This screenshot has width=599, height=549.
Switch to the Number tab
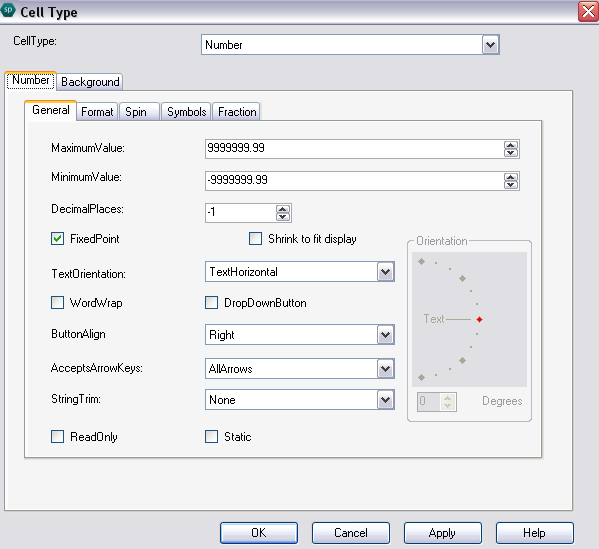click(x=31, y=81)
